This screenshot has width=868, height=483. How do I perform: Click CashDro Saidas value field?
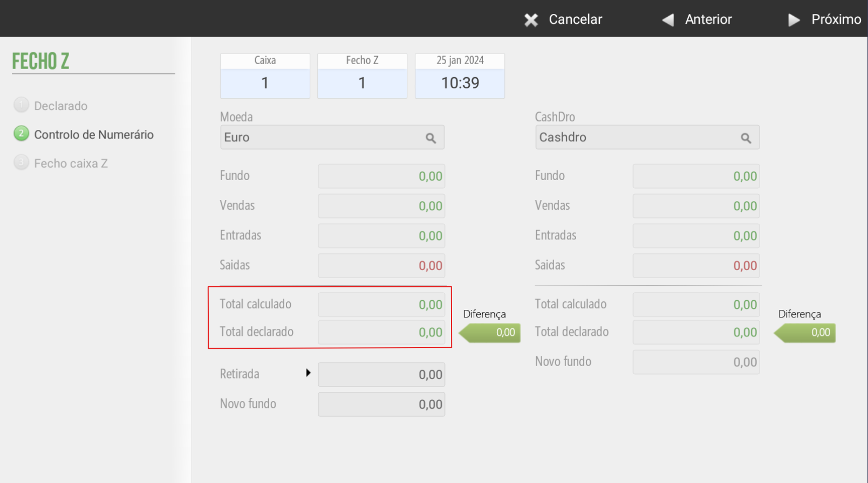click(x=696, y=266)
